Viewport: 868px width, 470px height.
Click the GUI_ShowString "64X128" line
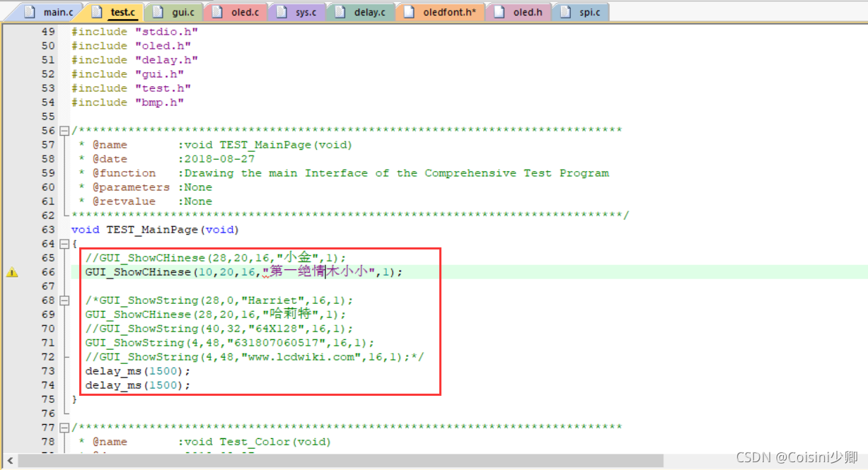tap(219, 329)
